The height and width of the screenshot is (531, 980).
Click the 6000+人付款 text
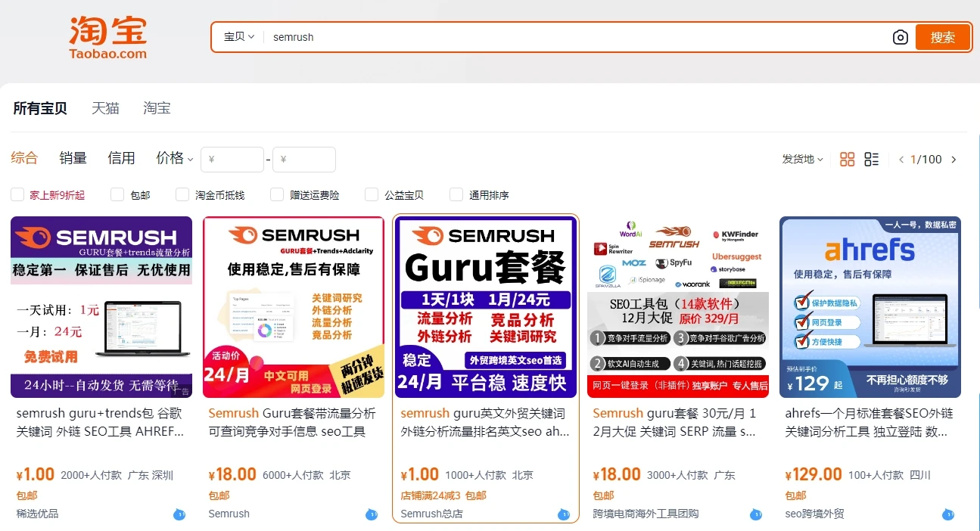click(x=293, y=475)
